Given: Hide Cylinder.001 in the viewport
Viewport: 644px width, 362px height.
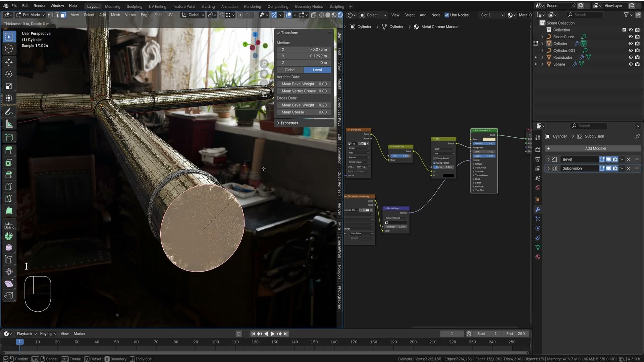Looking at the screenshot, I should (631, 51).
